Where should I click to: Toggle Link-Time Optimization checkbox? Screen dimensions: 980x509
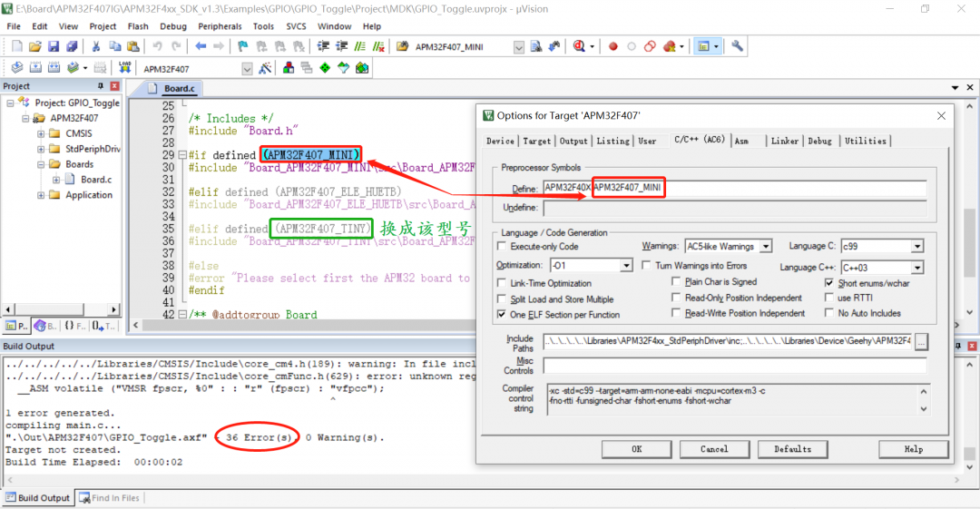[502, 283]
